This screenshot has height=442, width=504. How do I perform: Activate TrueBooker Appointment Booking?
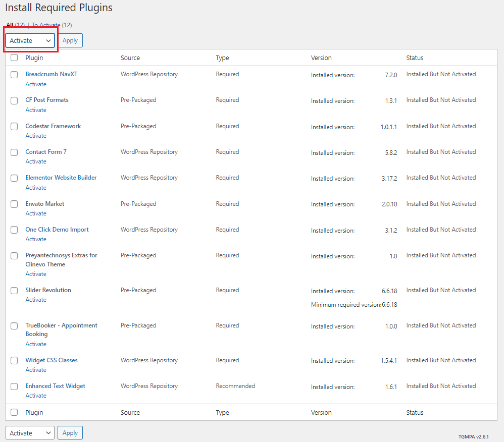pos(36,344)
